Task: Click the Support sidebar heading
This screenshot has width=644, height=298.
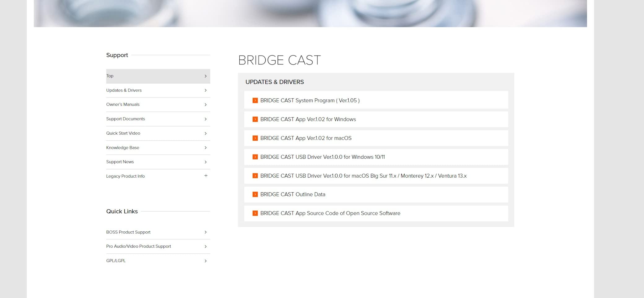Action: 117,55
